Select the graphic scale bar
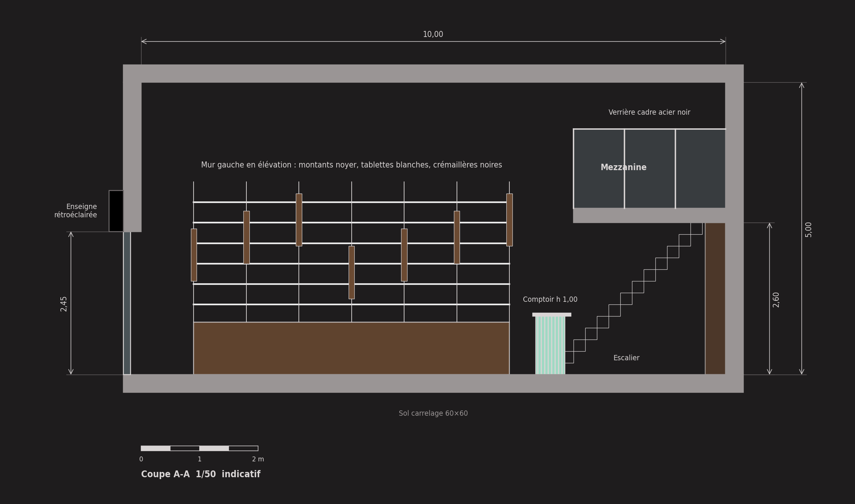 click(x=200, y=448)
